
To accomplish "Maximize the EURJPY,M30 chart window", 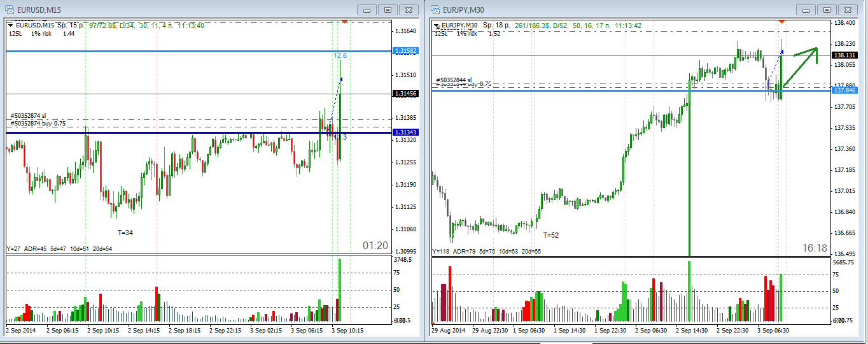I will click(x=827, y=10).
